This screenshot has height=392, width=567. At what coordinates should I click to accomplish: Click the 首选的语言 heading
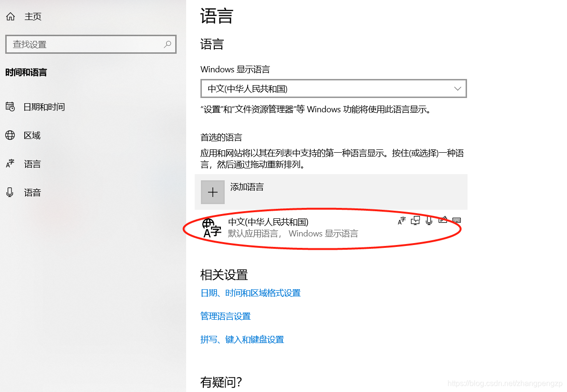point(221,137)
